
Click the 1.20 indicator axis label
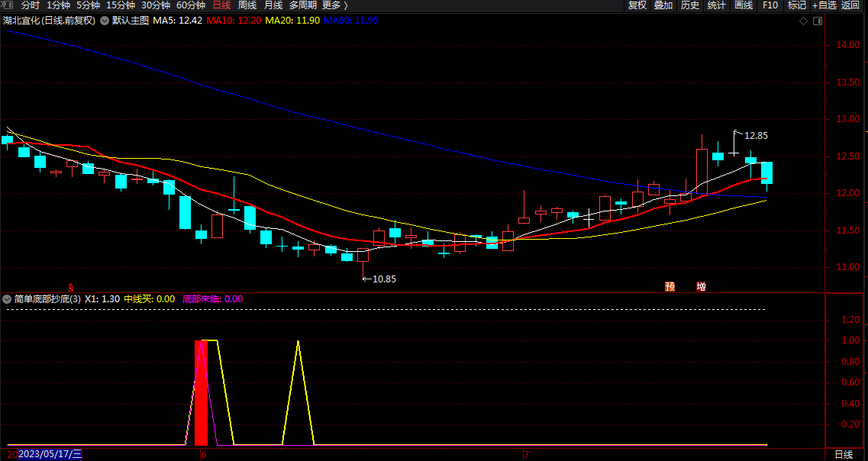tap(851, 320)
